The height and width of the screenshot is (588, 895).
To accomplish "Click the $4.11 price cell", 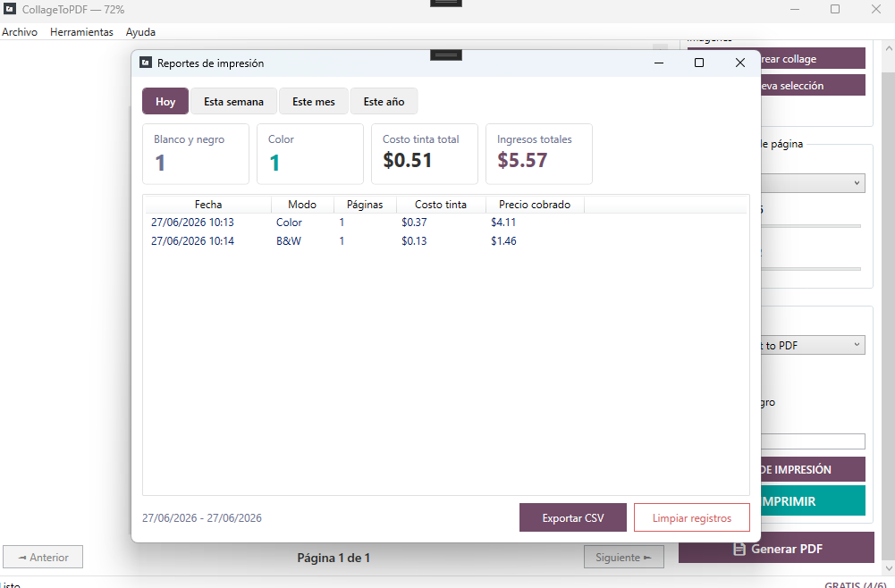I will click(503, 222).
